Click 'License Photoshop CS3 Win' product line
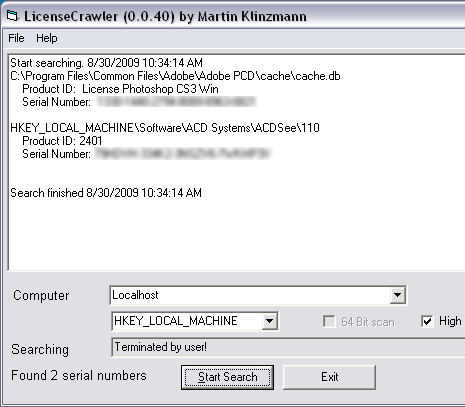 (x=120, y=89)
